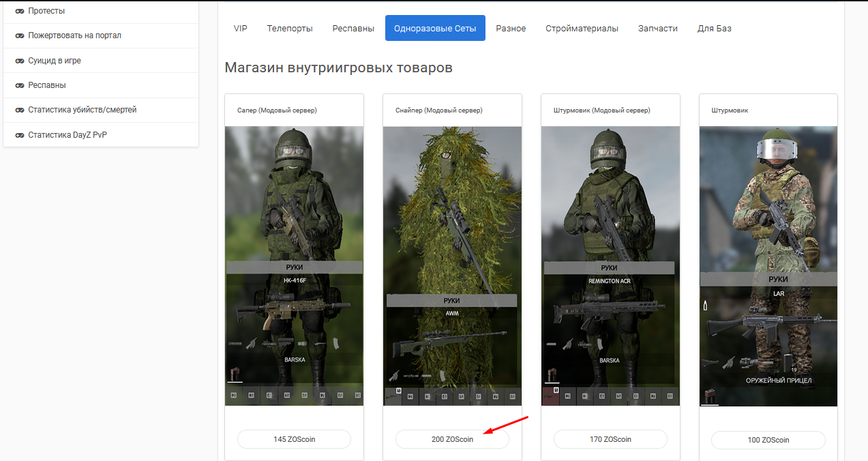Switch to the Телепорты tab

[x=290, y=28]
